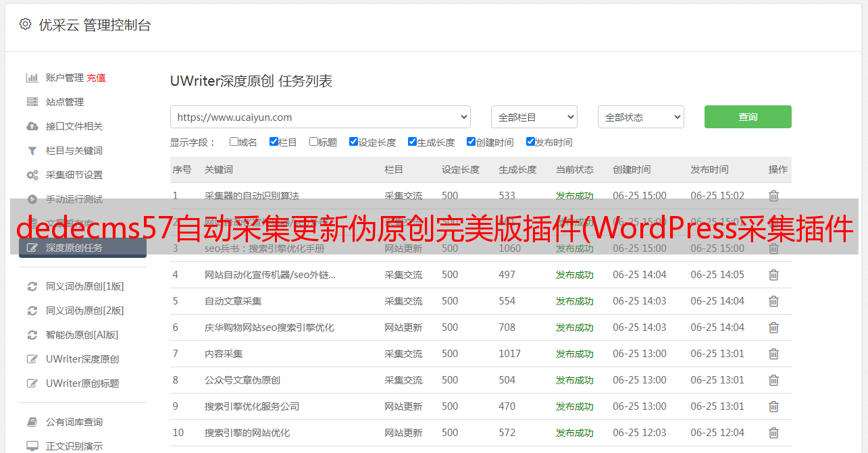The height and width of the screenshot is (453, 868).
Task: Click the 优采云 管理控制台 header title
Action: 95,25
